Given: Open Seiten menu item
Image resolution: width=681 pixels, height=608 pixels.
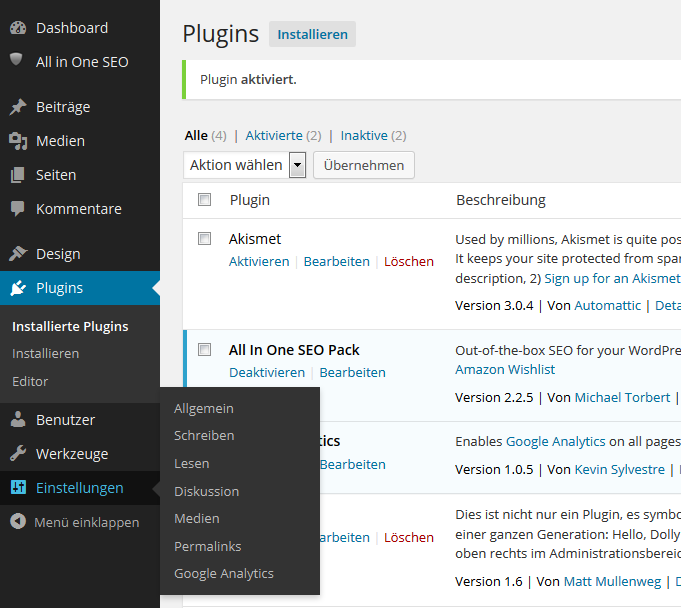Looking at the screenshot, I should click(x=80, y=175).
